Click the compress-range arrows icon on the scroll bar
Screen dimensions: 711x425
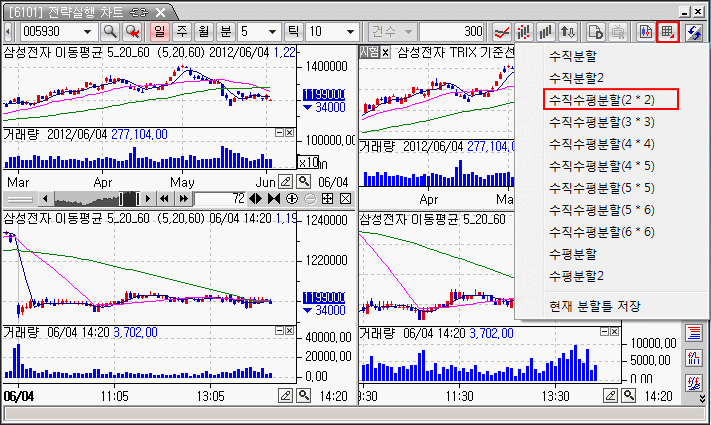pos(275,199)
